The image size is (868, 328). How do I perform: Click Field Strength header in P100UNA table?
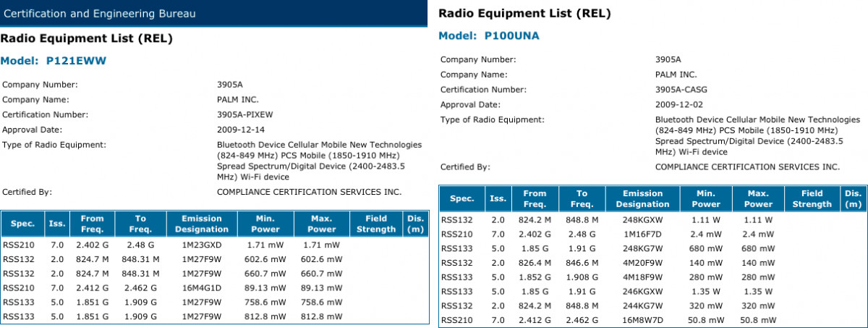click(812, 198)
